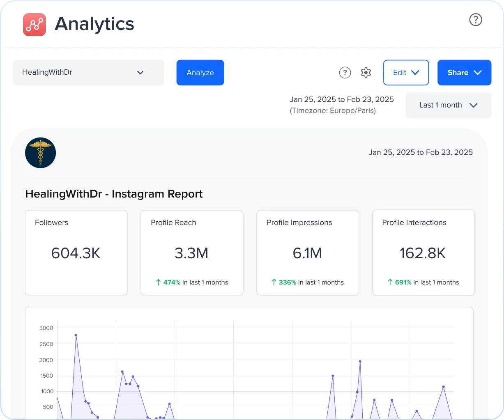Viewport: 504px width, 420px height.
Task: Open the help icon in the top-right corner
Action: click(x=475, y=19)
